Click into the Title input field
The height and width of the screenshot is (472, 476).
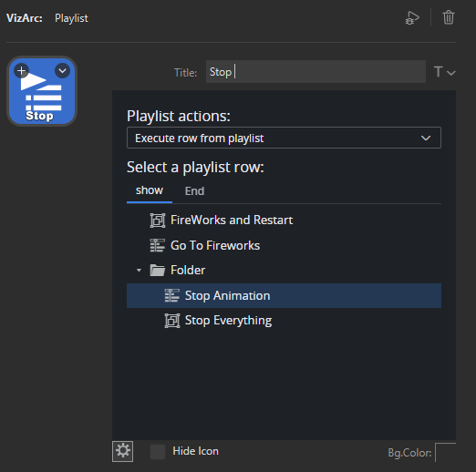(316, 72)
